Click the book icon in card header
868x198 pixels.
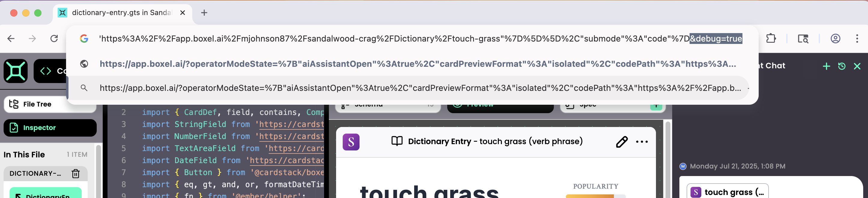click(x=397, y=141)
